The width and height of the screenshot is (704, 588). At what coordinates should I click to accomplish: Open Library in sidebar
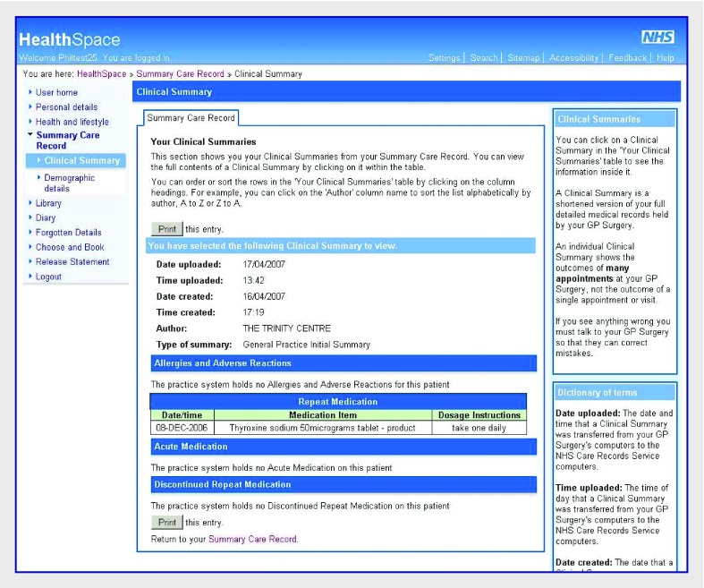[48, 203]
